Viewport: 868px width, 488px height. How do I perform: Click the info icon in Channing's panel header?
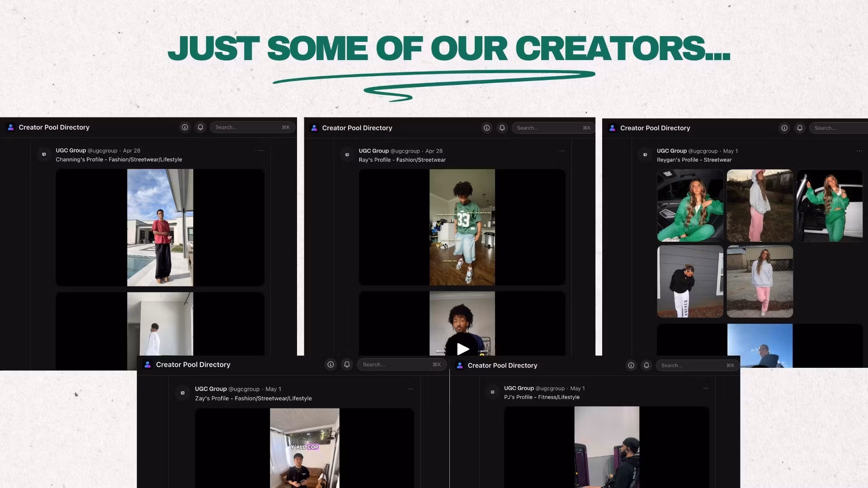pyautogui.click(x=185, y=127)
